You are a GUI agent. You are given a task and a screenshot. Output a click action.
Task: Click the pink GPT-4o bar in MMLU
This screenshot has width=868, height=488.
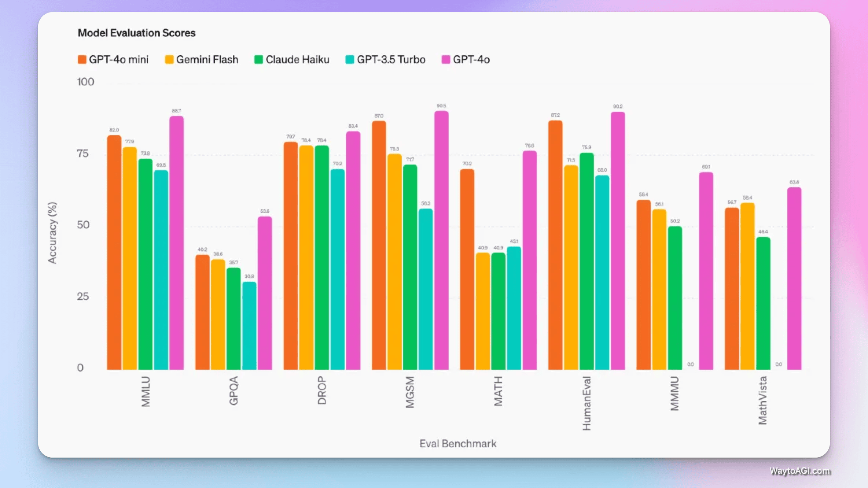click(x=177, y=243)
